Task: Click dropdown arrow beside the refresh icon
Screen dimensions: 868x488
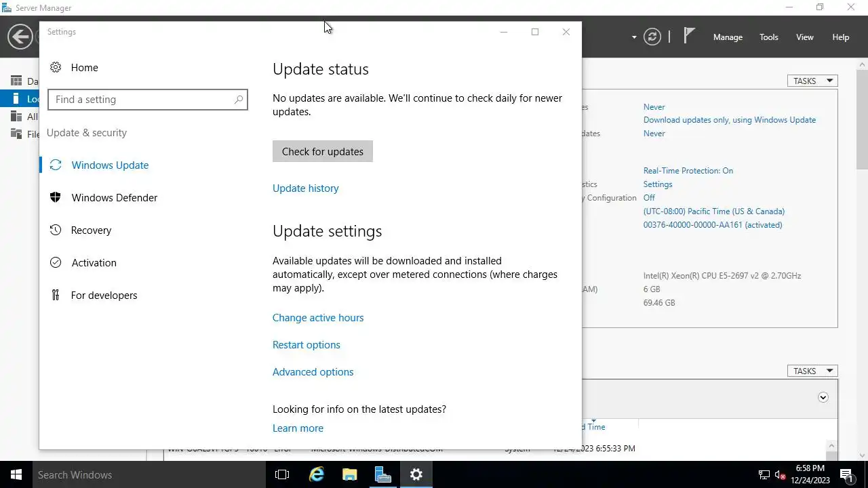Action: (x=634, y=37)
